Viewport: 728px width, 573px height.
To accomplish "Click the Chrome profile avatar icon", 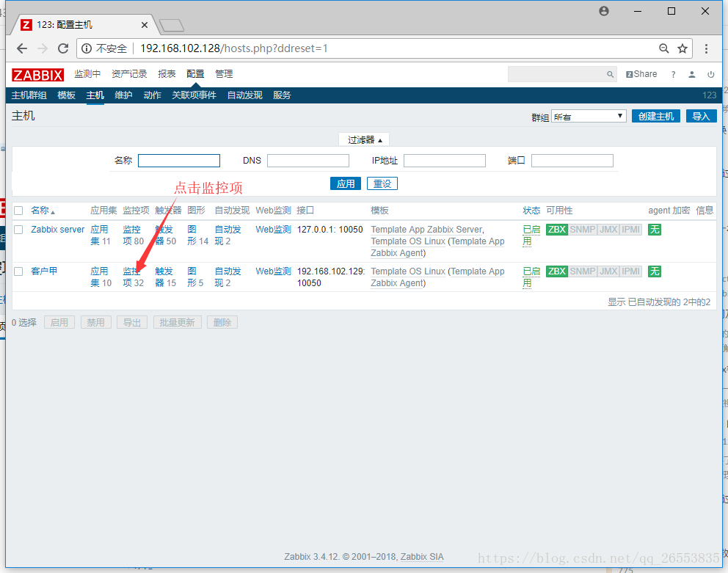I will 603,11.
